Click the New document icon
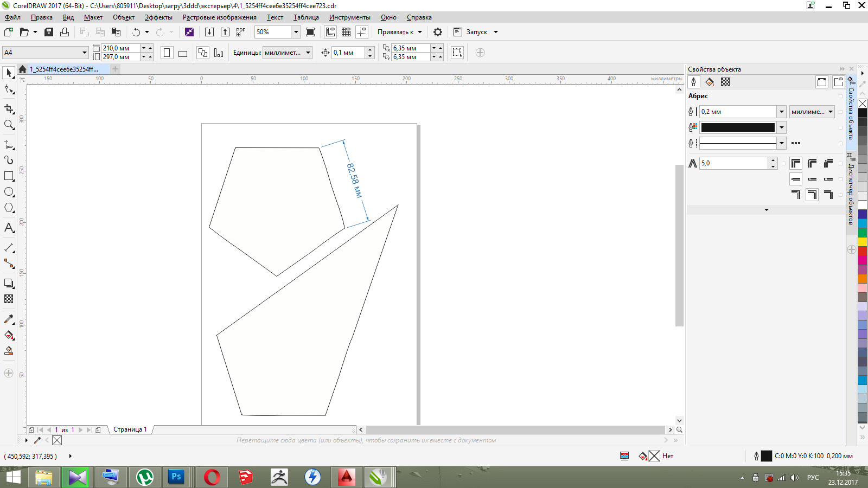 [x=9, y=32]
